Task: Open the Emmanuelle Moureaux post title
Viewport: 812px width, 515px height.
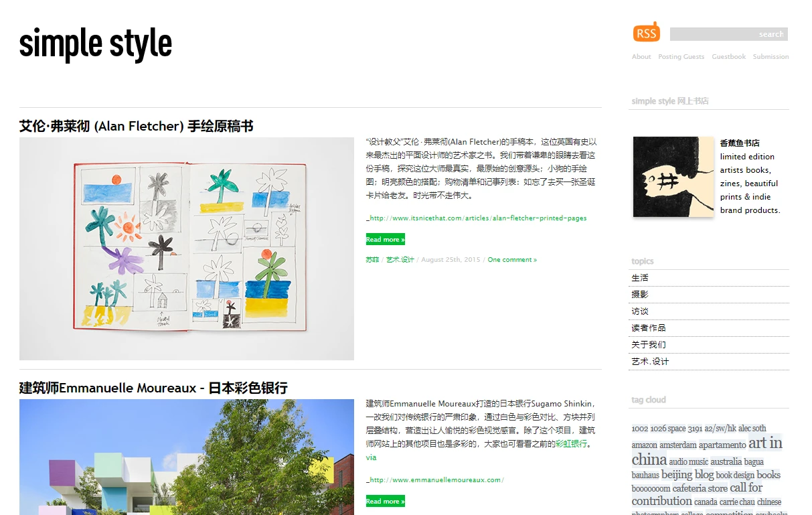Action: 153,388
